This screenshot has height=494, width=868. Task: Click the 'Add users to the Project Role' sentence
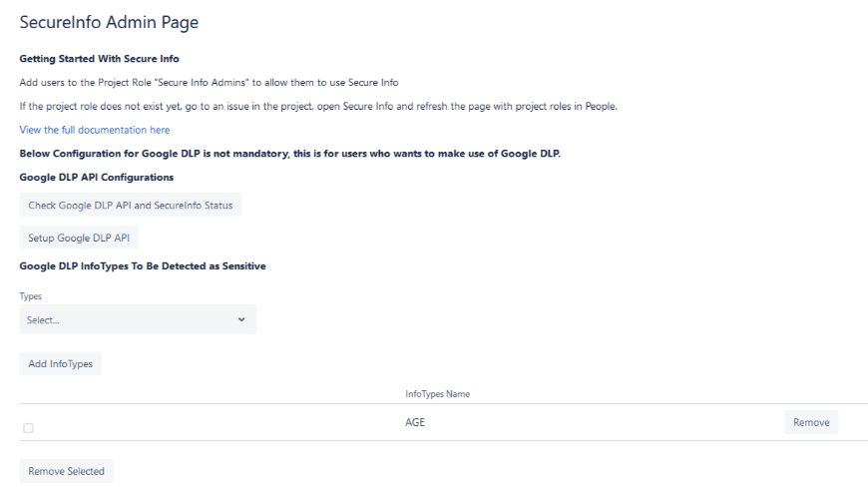point(194,81)
